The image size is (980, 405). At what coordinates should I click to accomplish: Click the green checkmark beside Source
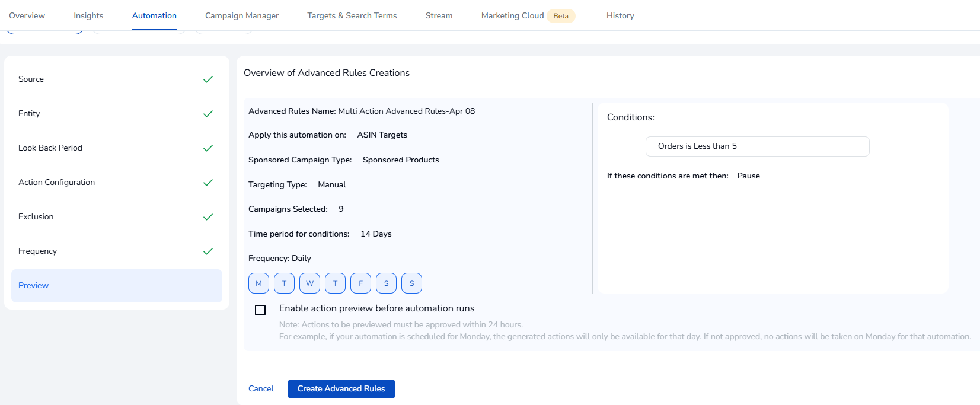208,79
